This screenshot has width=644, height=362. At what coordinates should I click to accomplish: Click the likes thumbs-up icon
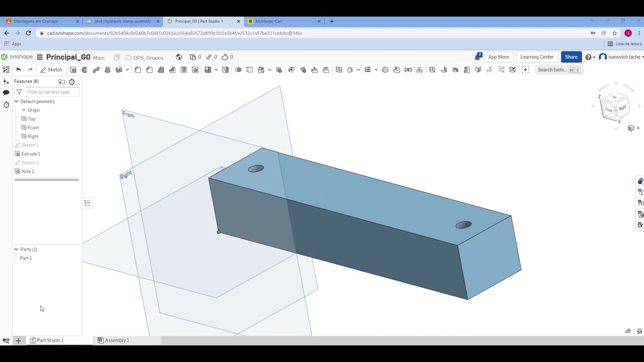pyautogui.click(x=225, y=57)
